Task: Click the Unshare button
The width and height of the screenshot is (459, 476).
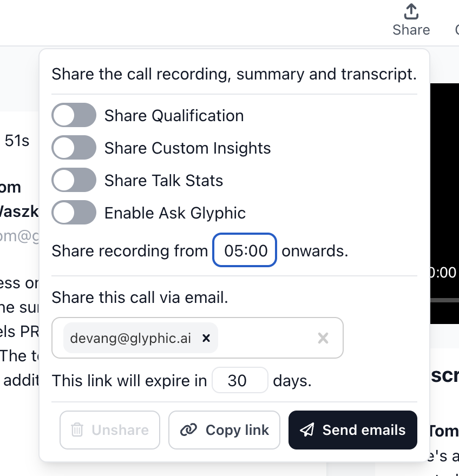Action: 110,430
